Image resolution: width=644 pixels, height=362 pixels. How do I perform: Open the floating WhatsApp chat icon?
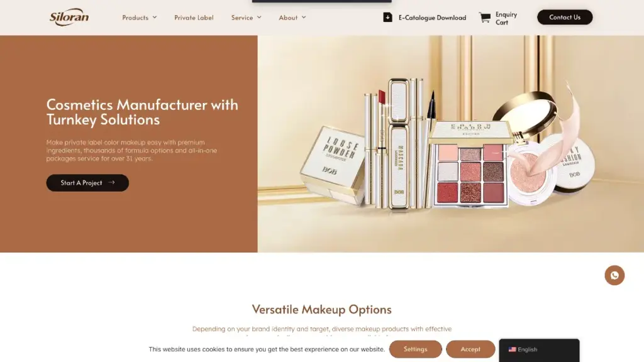(614, 275)
